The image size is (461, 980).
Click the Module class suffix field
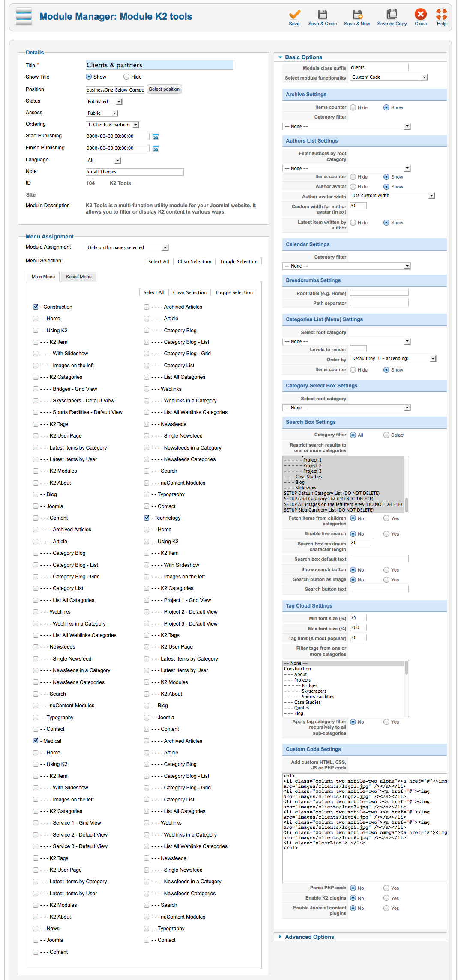379,67
